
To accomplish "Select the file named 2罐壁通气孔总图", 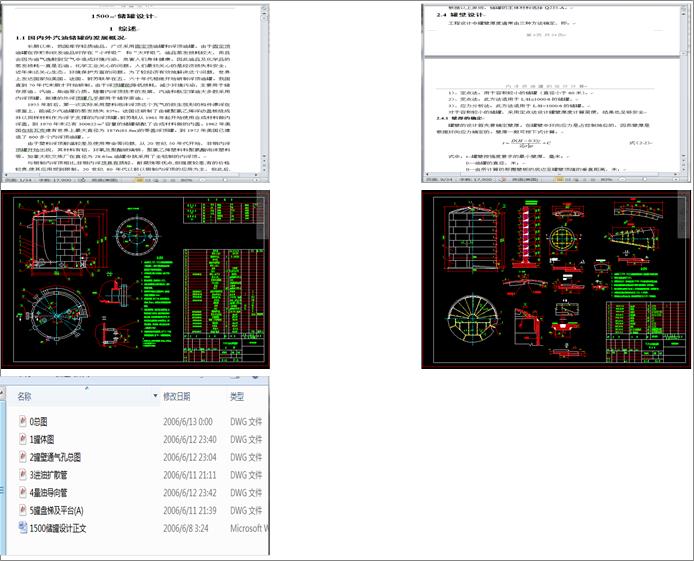I will [55, 457].
